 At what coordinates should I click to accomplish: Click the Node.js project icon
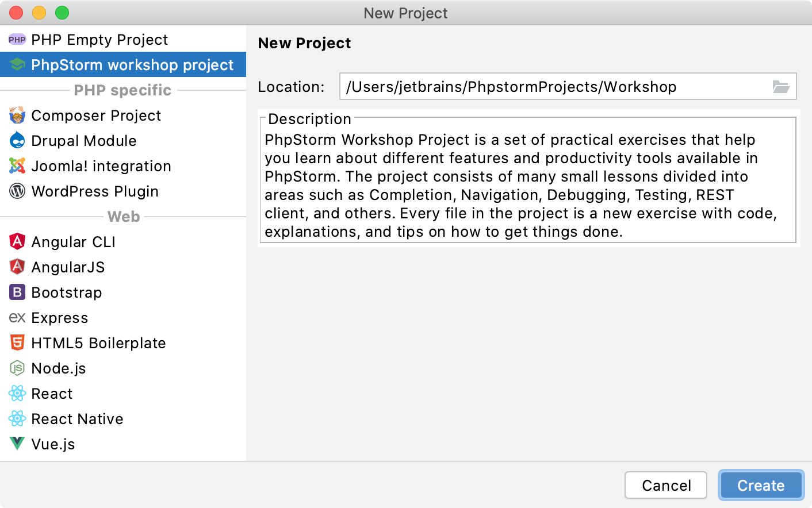coord(17,368)
